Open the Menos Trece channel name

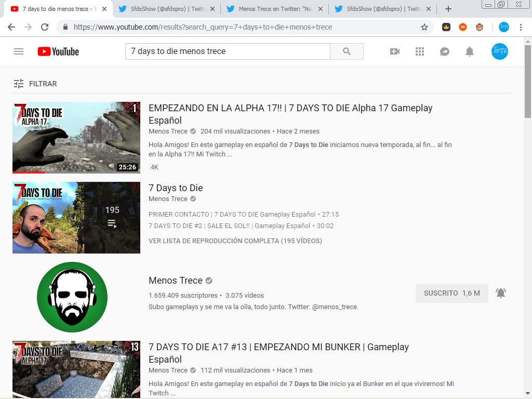(176, 281)
